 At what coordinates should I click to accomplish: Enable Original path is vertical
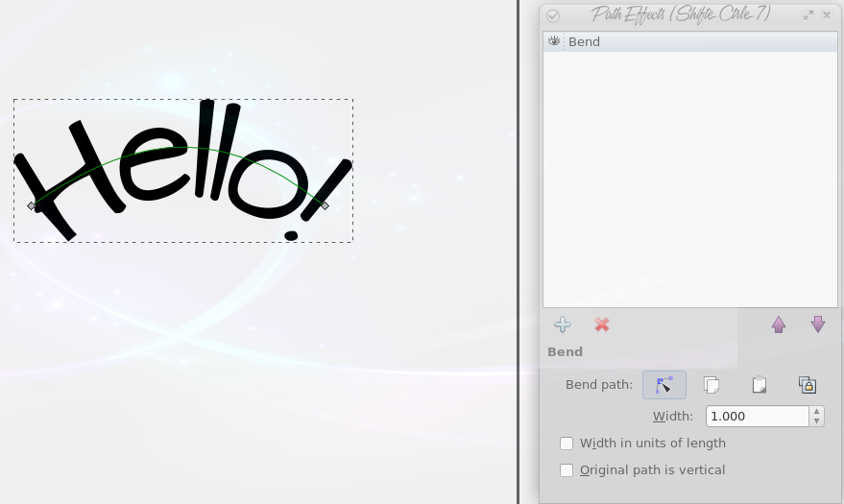[x=567, y=470]
